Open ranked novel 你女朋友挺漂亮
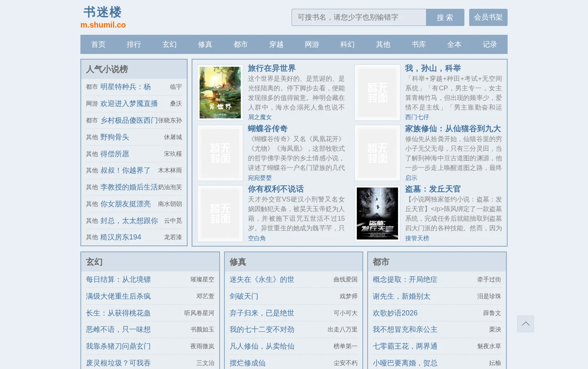 coord(126,204)
